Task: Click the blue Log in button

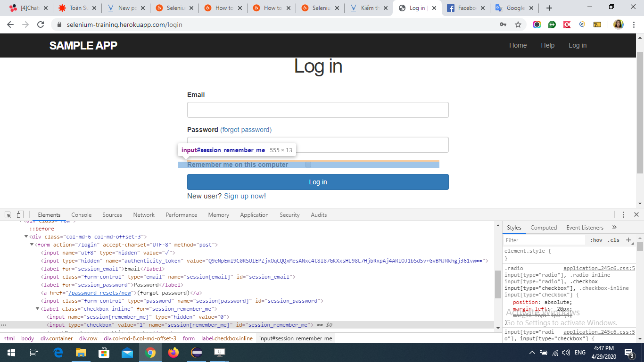Action: click(318, 182)
